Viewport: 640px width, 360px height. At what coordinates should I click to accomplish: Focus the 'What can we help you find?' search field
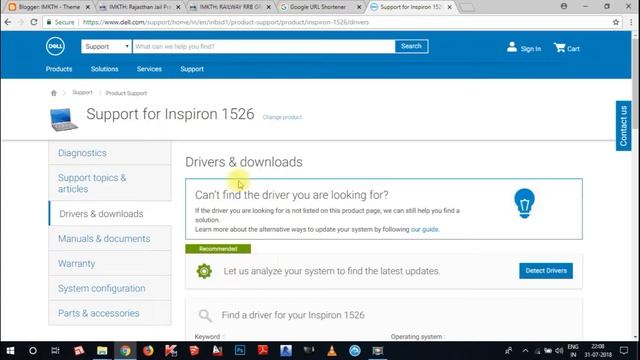264,47
